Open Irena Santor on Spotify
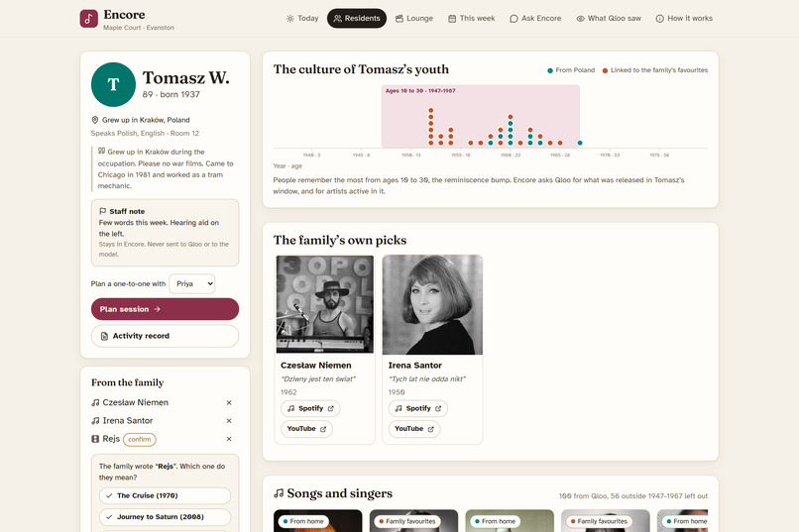 point(418,408)
